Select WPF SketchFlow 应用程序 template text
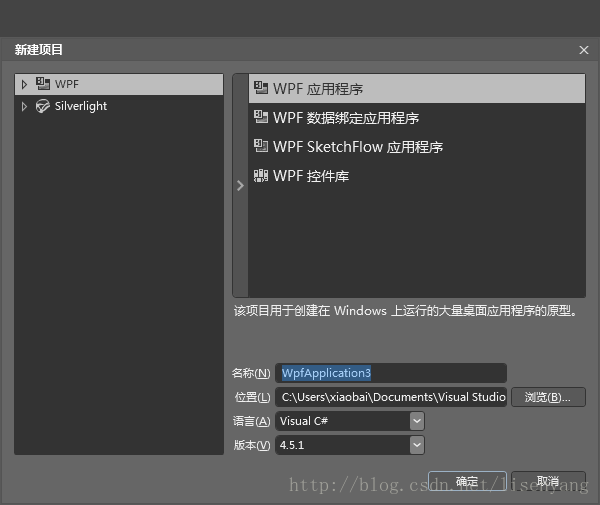This screenshot has width=600, height=505. [x=358, y=147]
